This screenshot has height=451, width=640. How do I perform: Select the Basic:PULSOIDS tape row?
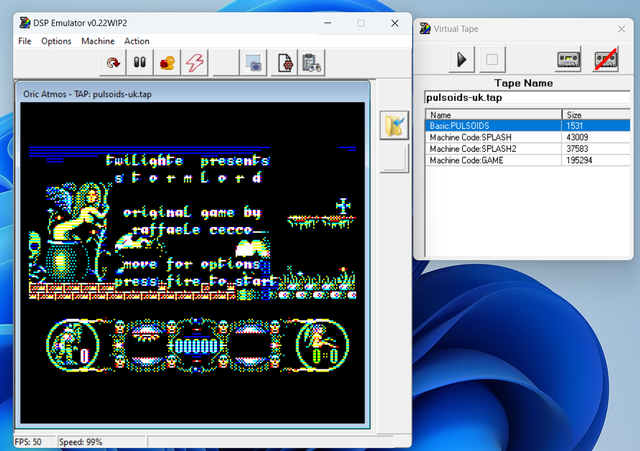[x=528, y=126]
